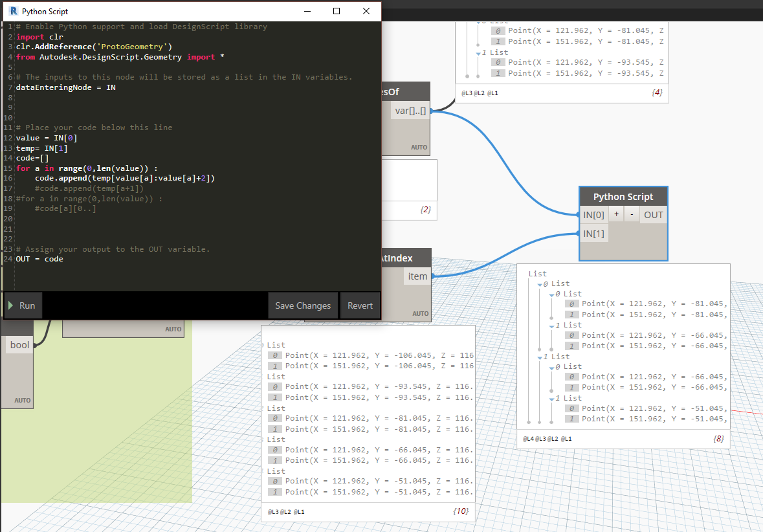Screen dimensions: 763x532
Task: Select the IN[1] input port
Action: tap(593, 234)
